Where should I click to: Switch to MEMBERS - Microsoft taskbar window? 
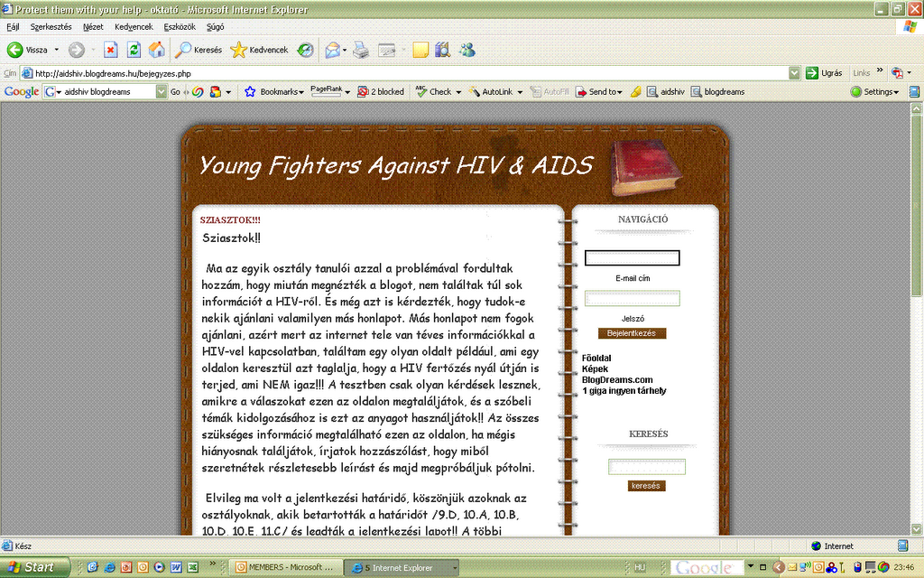click(286, 567)
